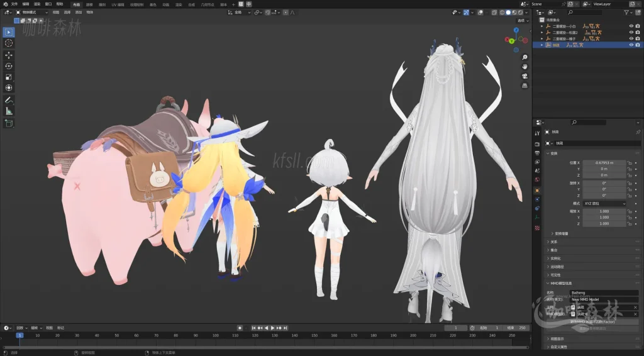This screenshot has width=644, height=356.
Task: Toggle viewport gizmos button
Action: click(x=466, y=13)
